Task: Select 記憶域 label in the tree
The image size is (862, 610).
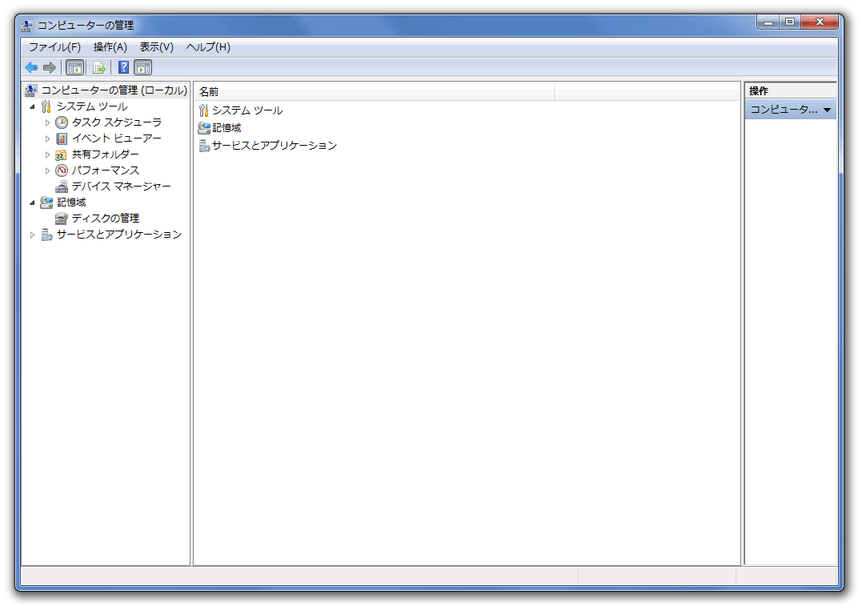Action: [x=71, y=202]
